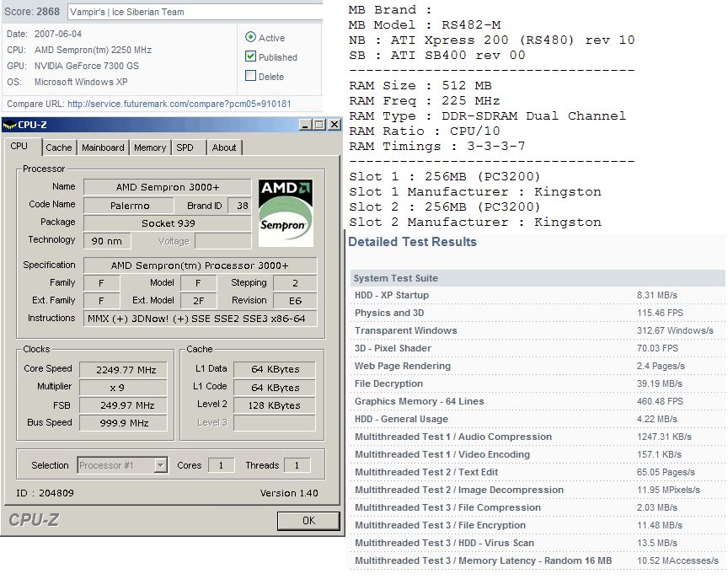Image resolution: width=728 pixels, height=579 pixels.
Task: Click the Name field AMD Sempron 3000+
Action: click(x=168, y=187)
